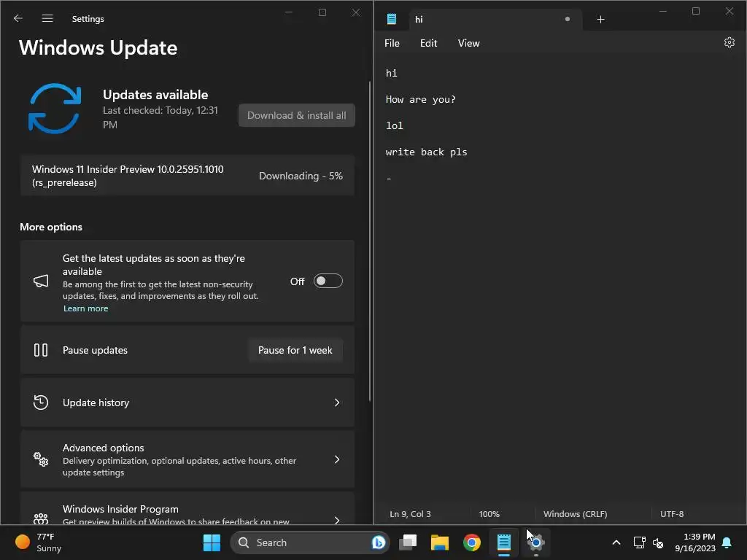The height and width of the screenshot is (560, 747).
Task: Click in the Notepad text editing area
Action: (560, 279)
